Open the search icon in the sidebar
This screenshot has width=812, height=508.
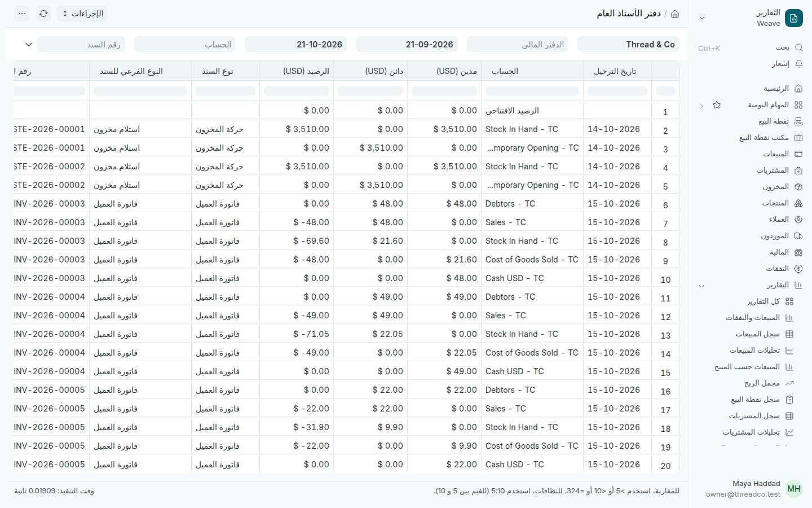tap(798, 47)
